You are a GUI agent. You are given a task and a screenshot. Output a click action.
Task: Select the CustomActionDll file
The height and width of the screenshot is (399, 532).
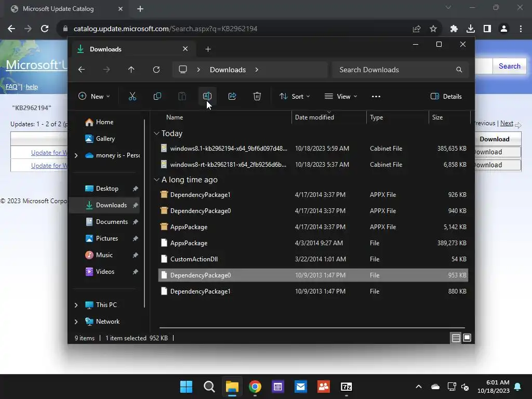(x=313, y=259)
